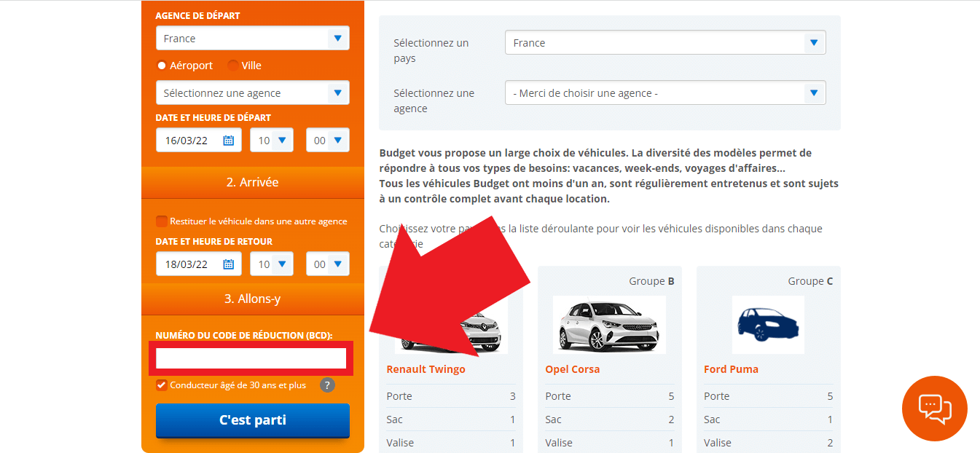
Task: Click the Renault Twingo Sac row
Action: [x=450, y=419]
